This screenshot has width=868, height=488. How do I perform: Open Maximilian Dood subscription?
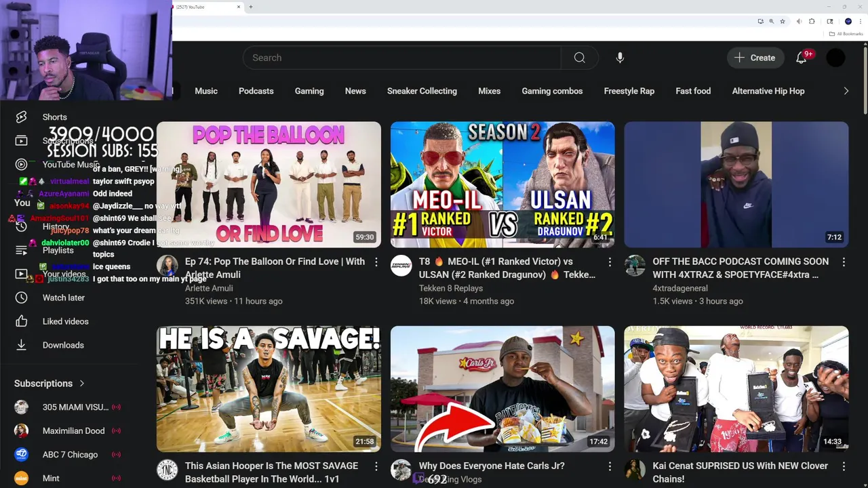coord(74,431)
